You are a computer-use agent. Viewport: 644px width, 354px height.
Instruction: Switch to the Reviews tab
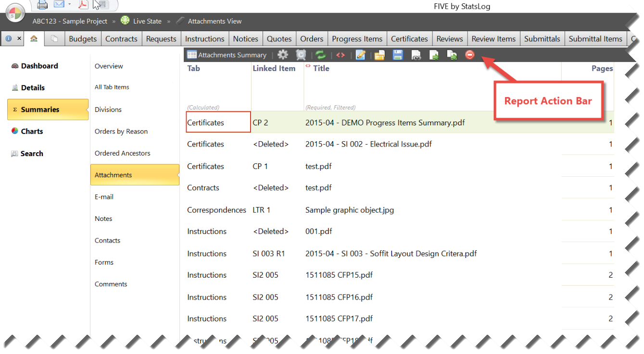pyautogui.click(x=450, y=39)
